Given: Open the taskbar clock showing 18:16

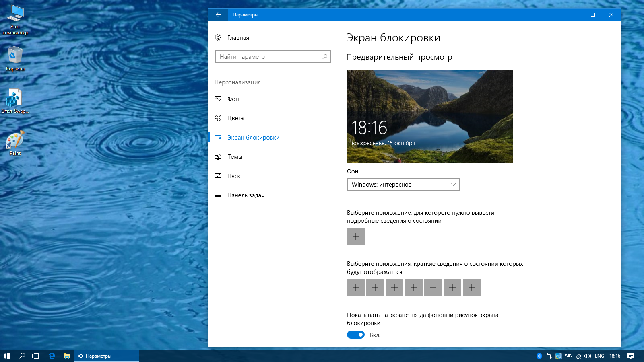Looking at the screenshot, I should (x=615, y=356).
